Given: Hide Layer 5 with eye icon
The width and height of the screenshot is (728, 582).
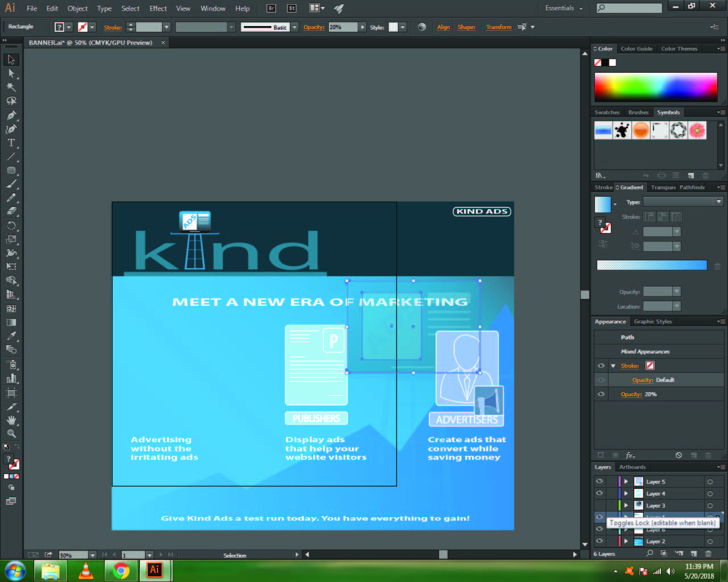Looking at the screenshot, I should 599,481.
